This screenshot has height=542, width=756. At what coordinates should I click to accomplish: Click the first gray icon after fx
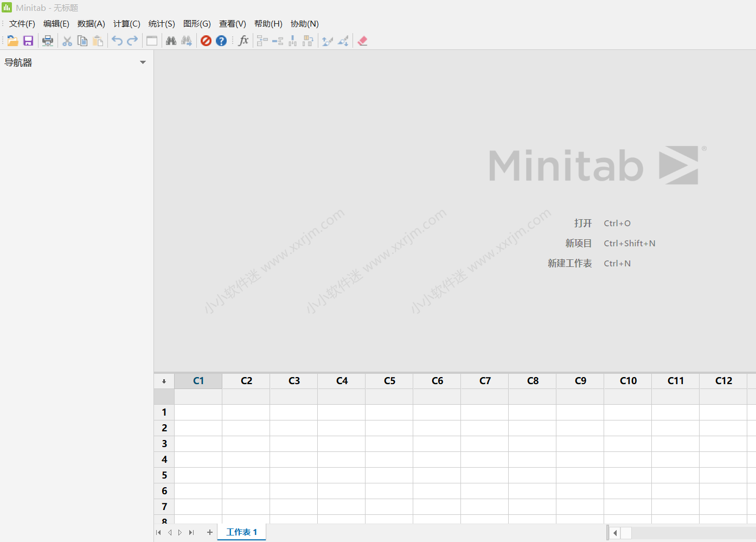[x=262, y=41]
